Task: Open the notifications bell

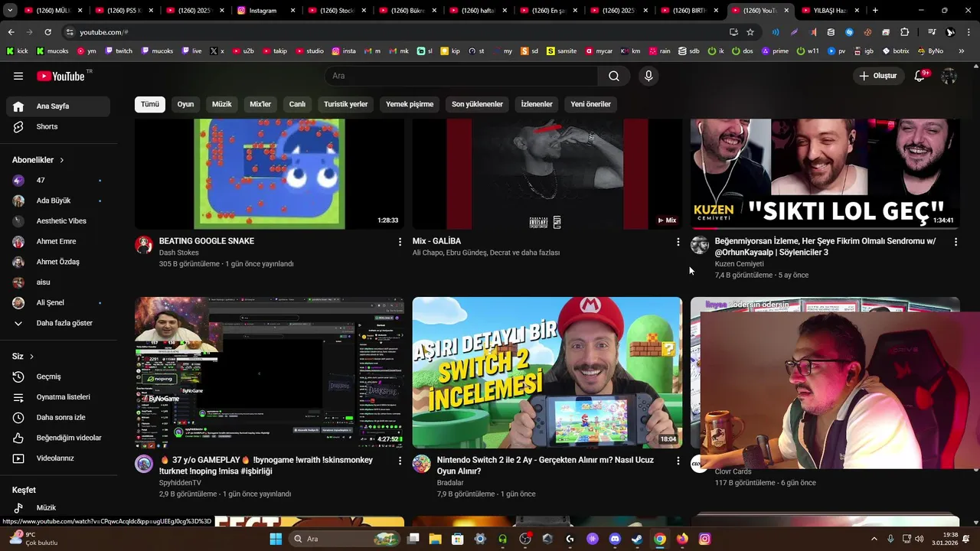Action: 920,76
